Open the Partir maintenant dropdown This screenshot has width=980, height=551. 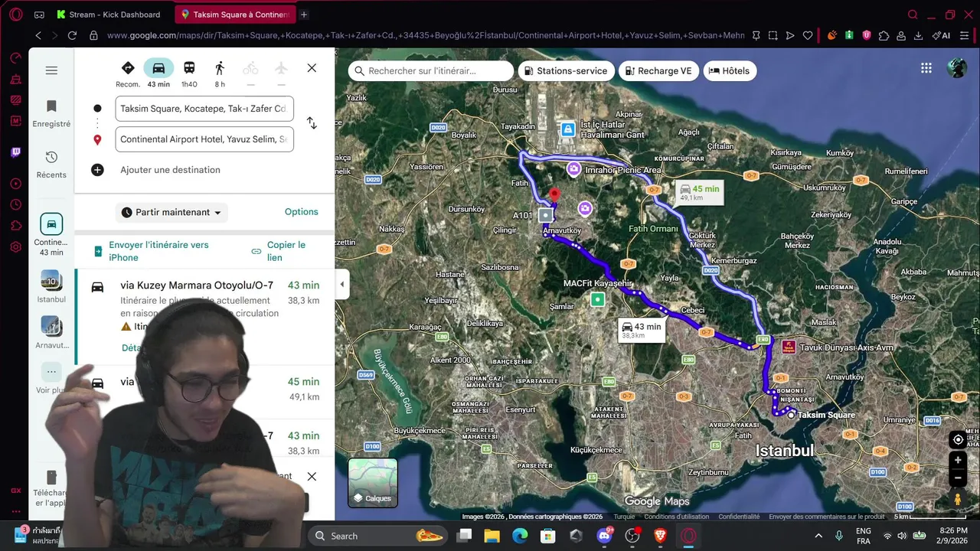171,212
